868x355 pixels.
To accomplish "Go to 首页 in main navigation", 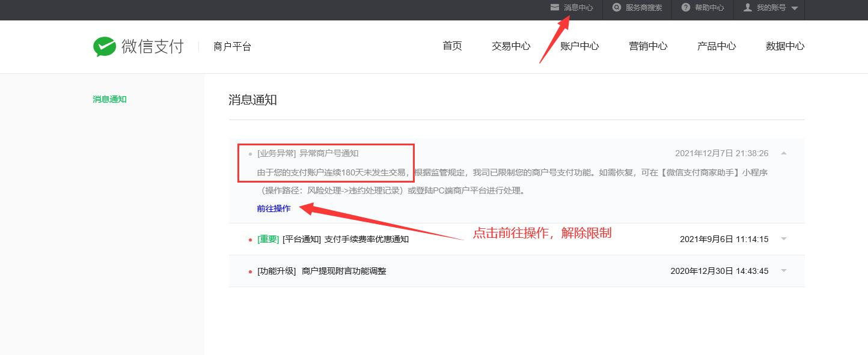I will (x=452, y=46).
